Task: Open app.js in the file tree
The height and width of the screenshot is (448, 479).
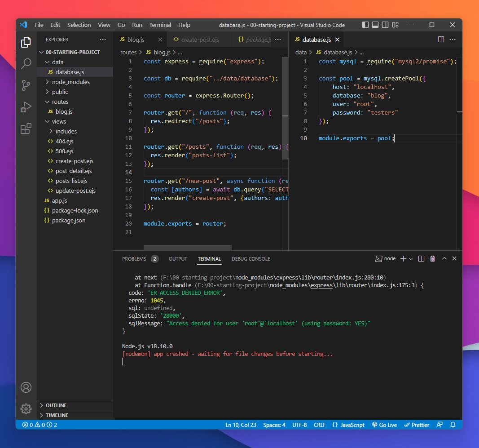Action: tap(75, 200)
